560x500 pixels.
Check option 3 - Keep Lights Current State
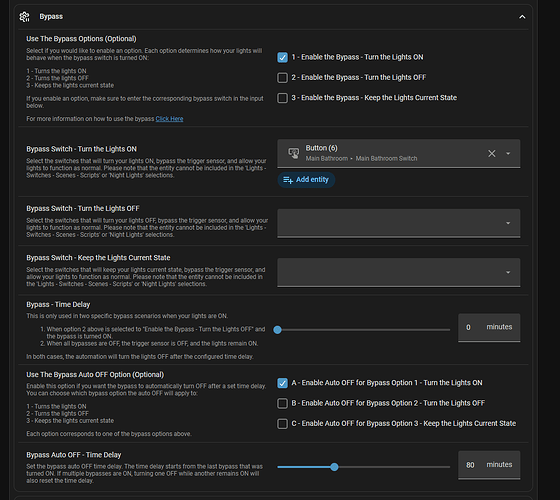coord(282,98)
